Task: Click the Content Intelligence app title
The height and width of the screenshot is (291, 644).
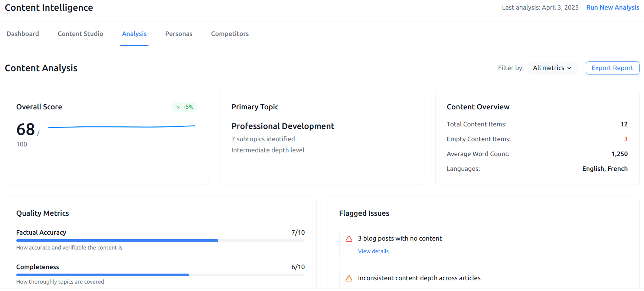Action: pos(49,7)
